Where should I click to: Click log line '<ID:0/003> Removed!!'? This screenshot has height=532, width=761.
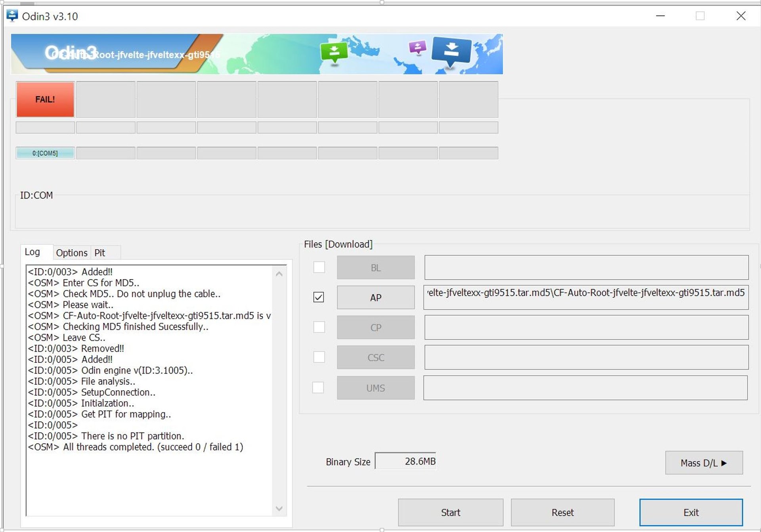tap(76, 348)
